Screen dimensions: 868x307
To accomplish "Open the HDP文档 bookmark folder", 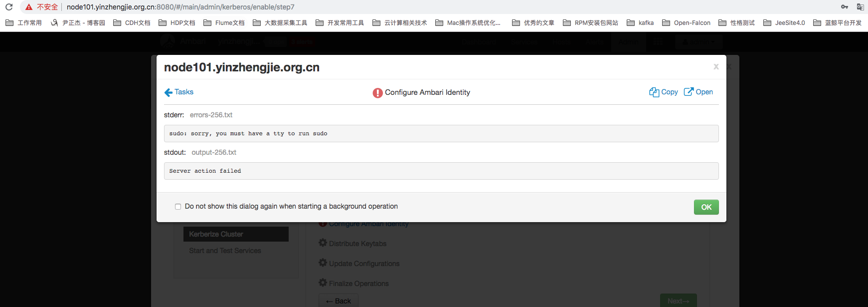I will click(x=177, y=23).
